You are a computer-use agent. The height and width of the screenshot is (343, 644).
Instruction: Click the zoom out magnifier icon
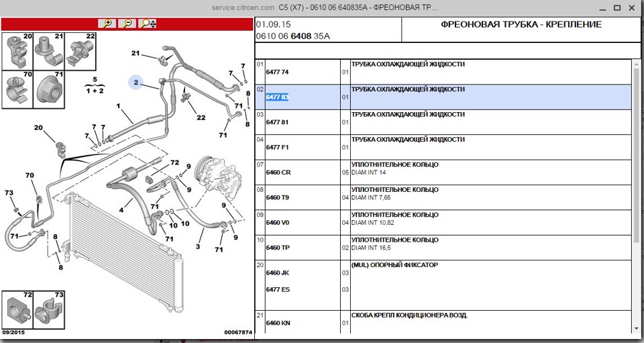point(127,23)
